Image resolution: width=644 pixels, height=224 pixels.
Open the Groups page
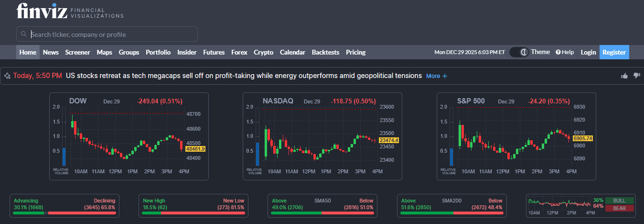[x=129, y=52]
